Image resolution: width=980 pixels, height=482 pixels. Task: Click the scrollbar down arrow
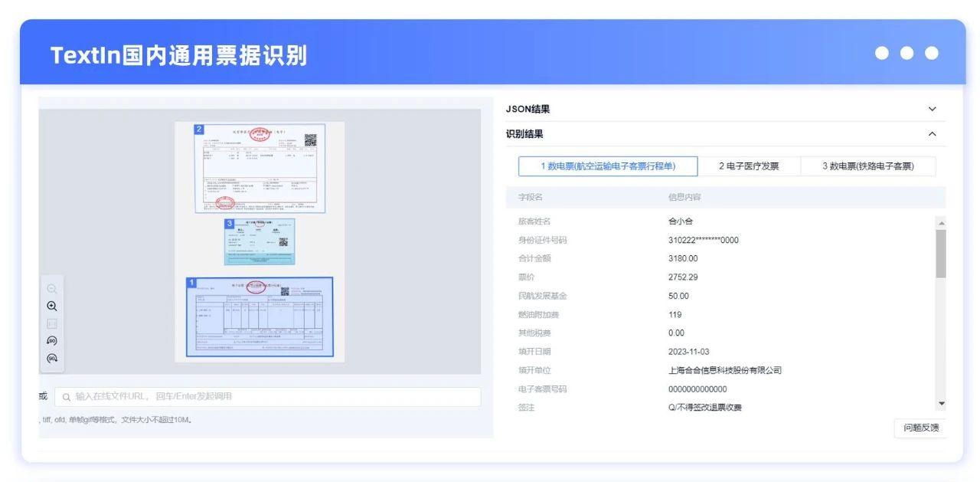pyautogui.click(x=941, y=404)
